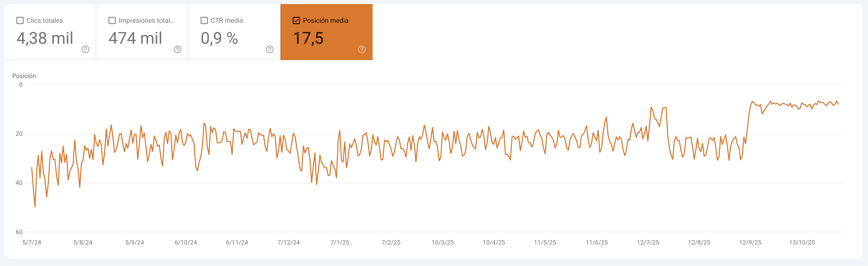
Task: Open help for Clics totales metric
Action: pyautogui.click(x=85, y=50)
